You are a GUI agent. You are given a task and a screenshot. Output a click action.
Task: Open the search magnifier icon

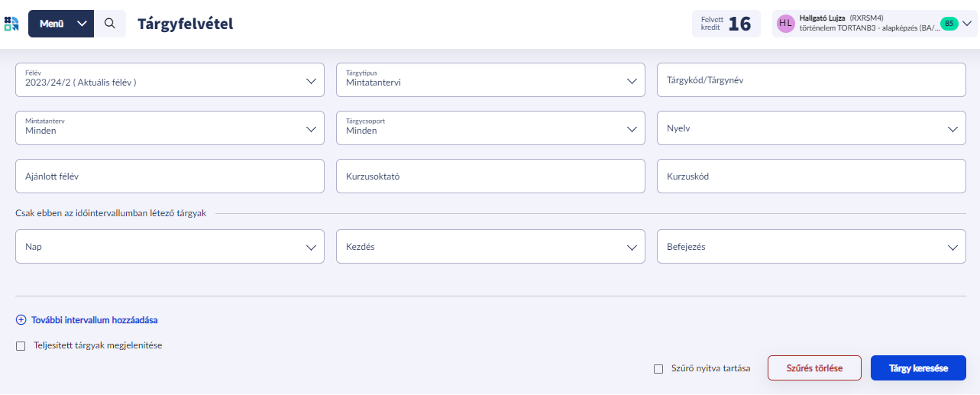[x=110, y=24]
